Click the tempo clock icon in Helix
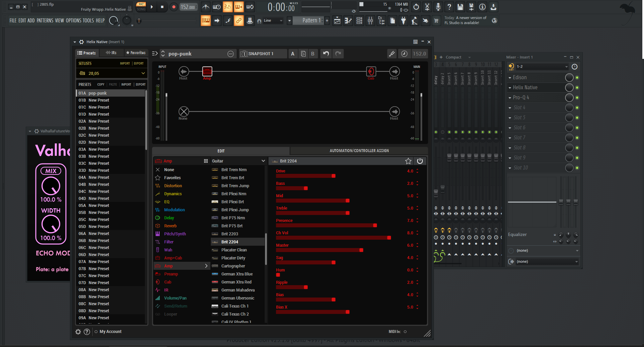The image size is (644, 347). pyautogui.click(x=404, y=53)
